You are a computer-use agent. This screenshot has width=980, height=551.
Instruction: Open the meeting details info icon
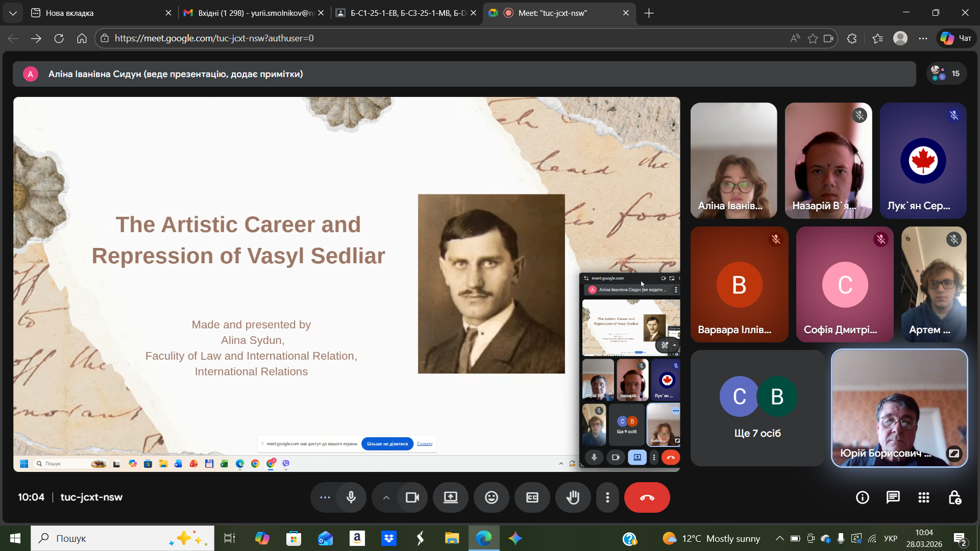pyautogui.click(x=862, y=497)
